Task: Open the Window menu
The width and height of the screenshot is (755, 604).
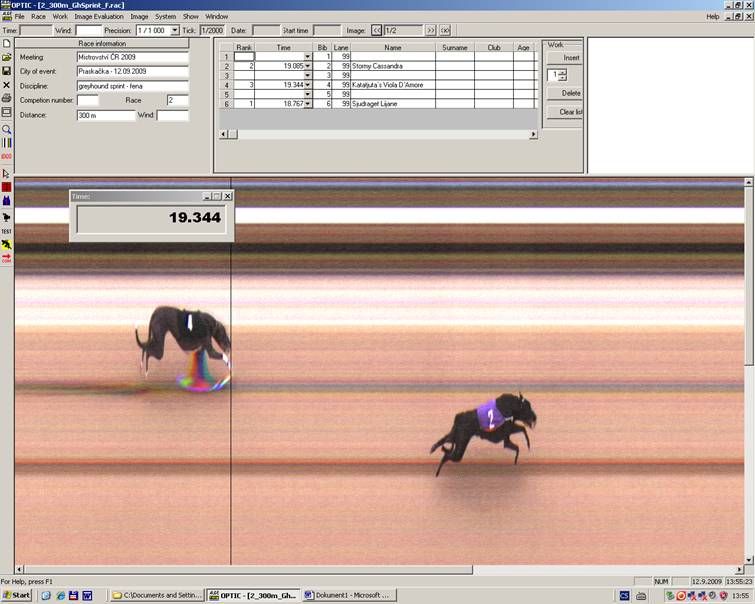Action: pyautogui.click(x=217, y=16)
